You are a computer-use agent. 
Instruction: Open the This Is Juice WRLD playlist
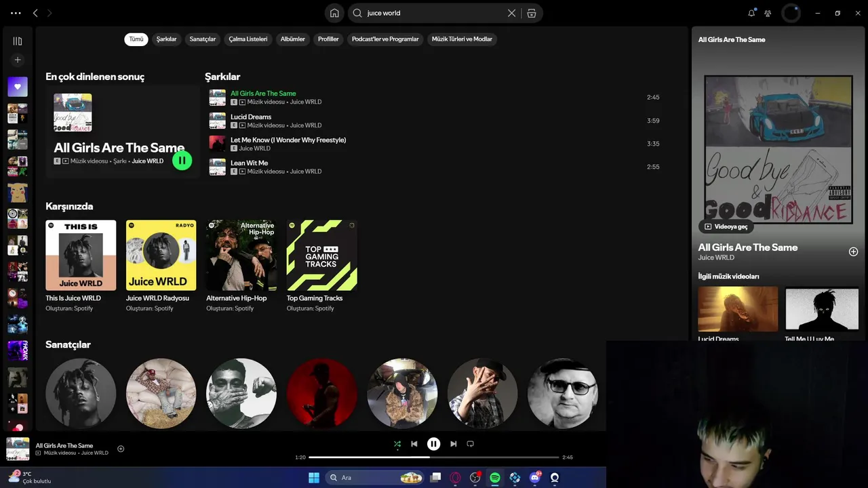(81, 266)
